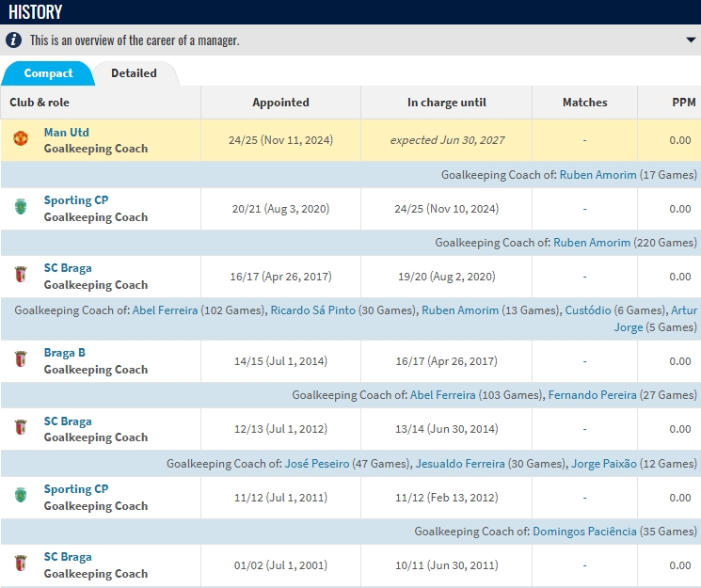Switch to the Detailed tab

[134, 73]
